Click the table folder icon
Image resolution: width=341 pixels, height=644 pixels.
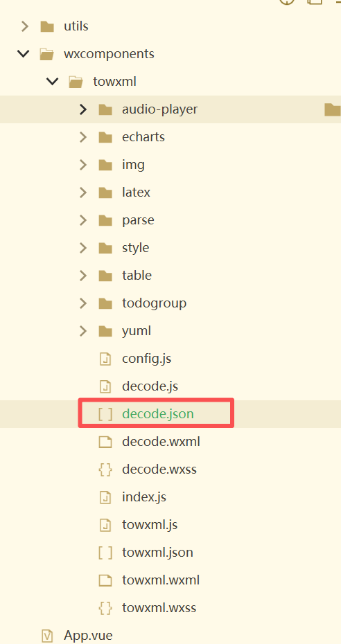pyautogui.click(x=105, y=275)
